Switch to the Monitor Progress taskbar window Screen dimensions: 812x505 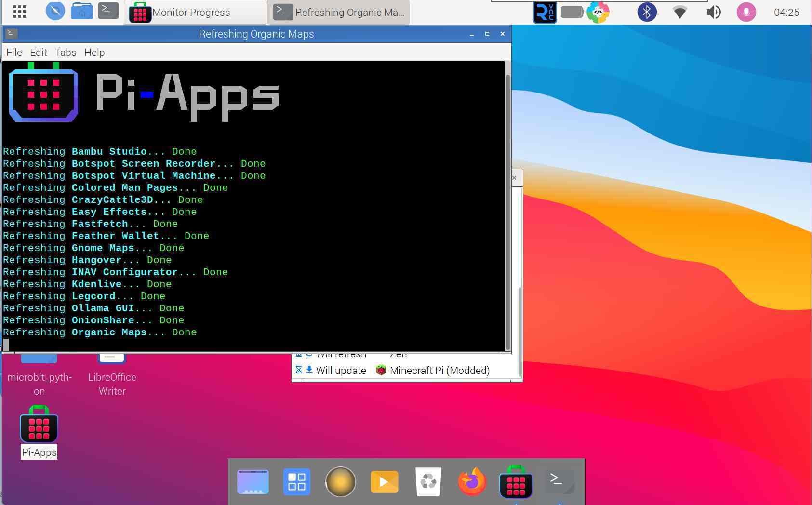pyautogui.click(x=195, y=12)
